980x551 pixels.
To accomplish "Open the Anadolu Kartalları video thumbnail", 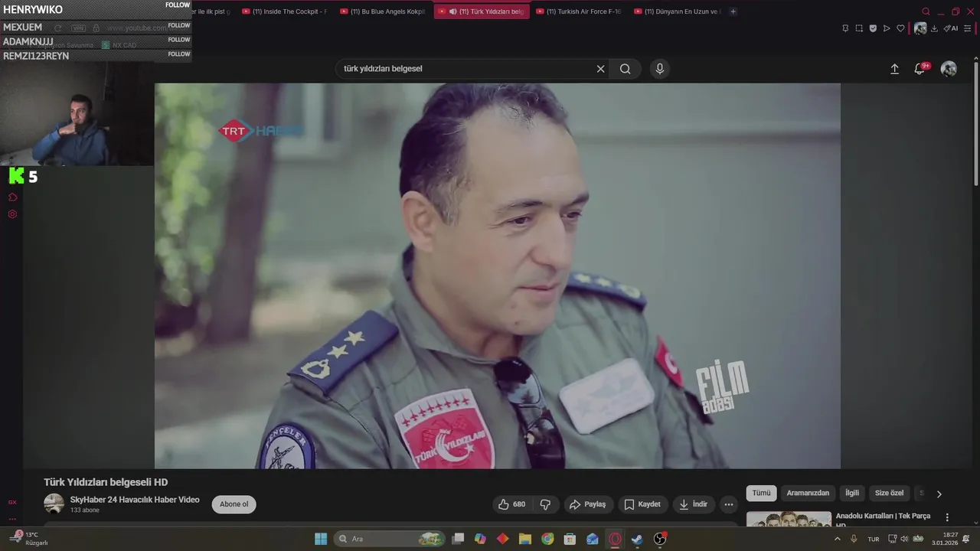I will pyautogui.click(x=789, y=520).
